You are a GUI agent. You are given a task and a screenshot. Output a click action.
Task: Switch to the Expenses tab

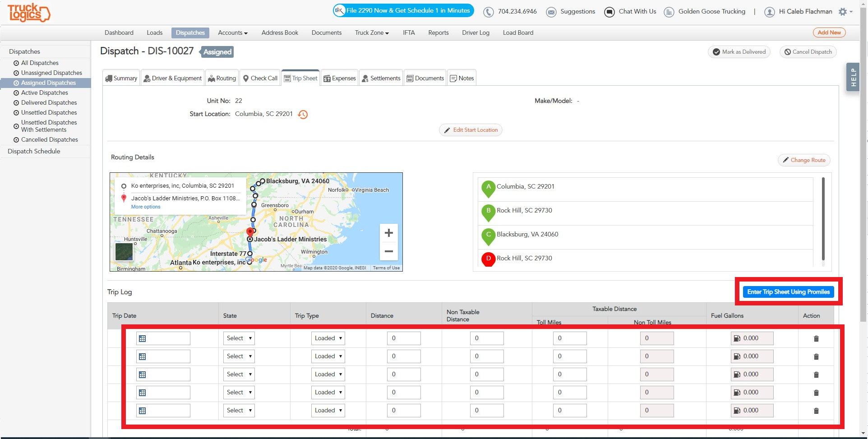(x=339, y=78)
